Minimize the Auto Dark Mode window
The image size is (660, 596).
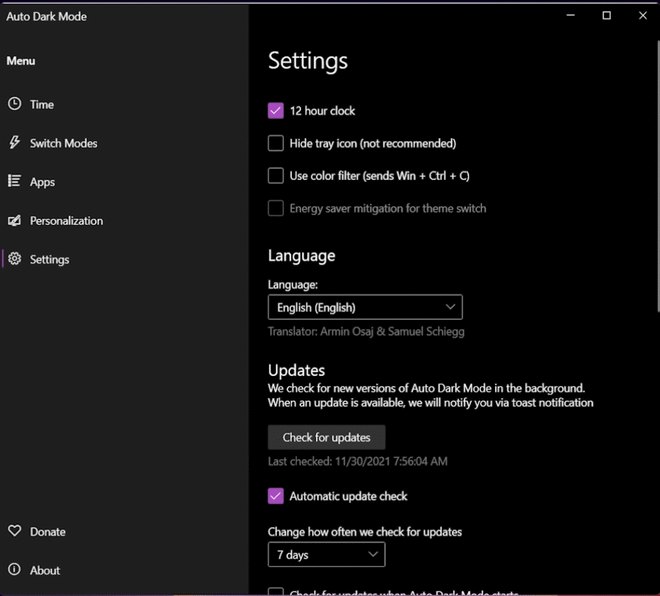570,16
